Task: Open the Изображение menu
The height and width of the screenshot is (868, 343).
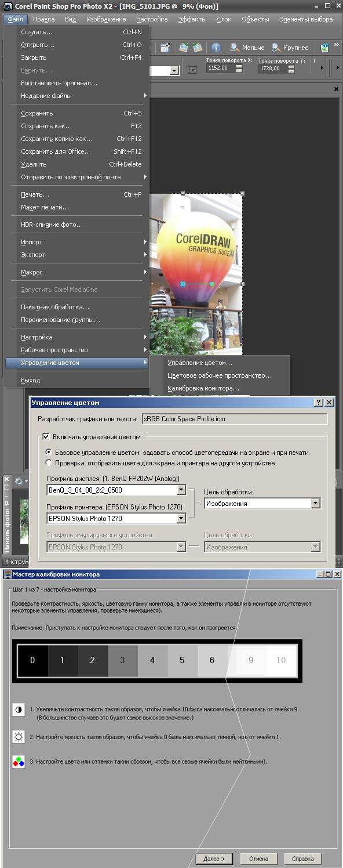Action: tap(106, 19)
